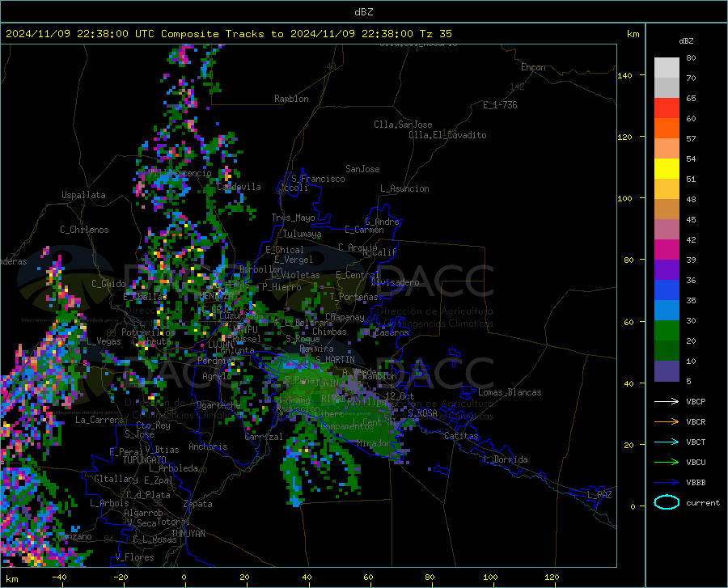
Task: Click the 'S_Francisco' map label
Action: 318,179
